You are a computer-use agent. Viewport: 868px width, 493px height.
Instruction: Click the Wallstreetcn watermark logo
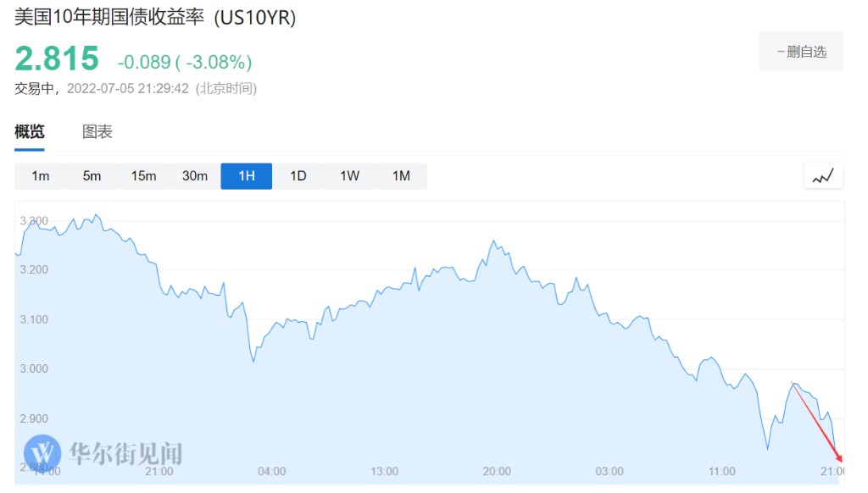[42, 453]
